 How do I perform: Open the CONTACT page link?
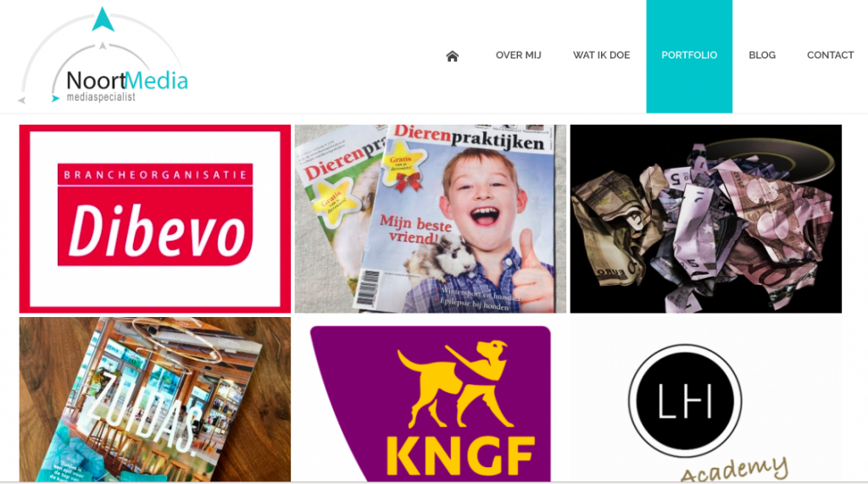[x=830, y=55]
